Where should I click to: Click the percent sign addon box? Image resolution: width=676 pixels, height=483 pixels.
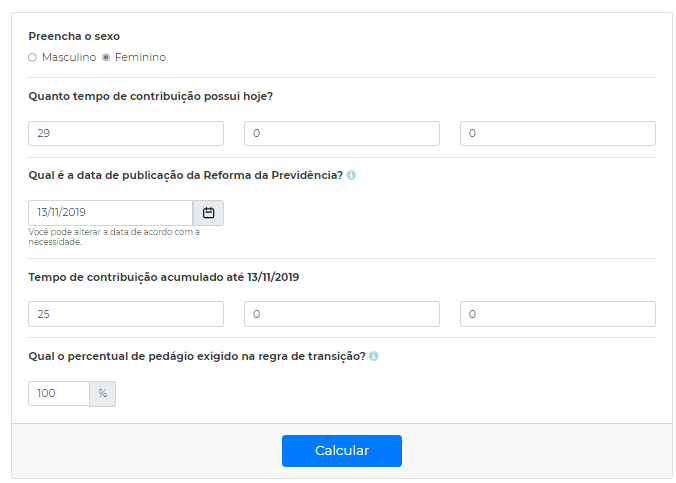[103, 393]
